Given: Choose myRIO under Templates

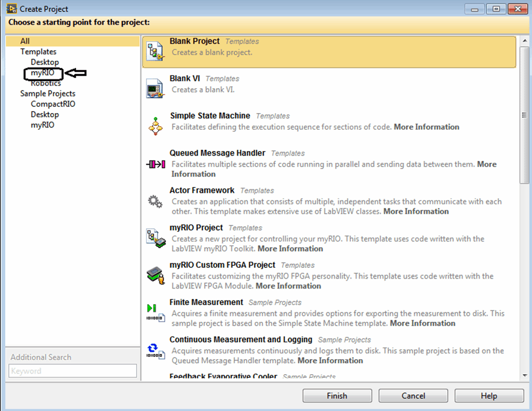Looking at the screenshot, I should point(43,73).
